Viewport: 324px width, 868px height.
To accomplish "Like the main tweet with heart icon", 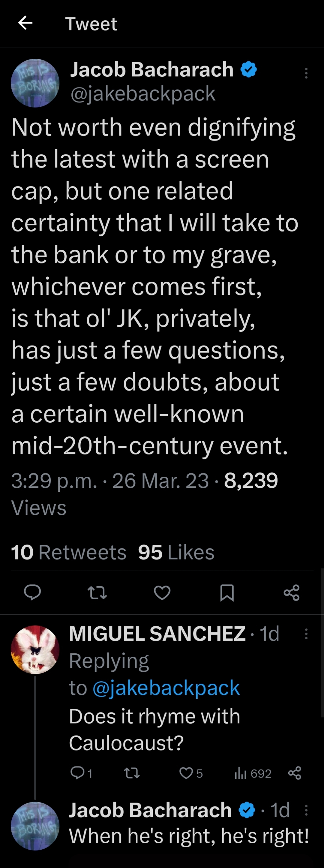I will pos(162,593).
